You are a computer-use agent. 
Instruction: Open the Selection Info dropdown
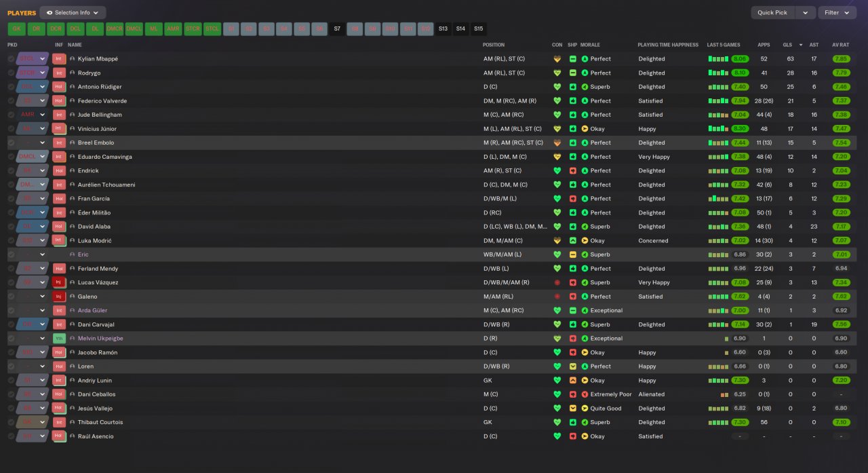(x=73, y=12)
